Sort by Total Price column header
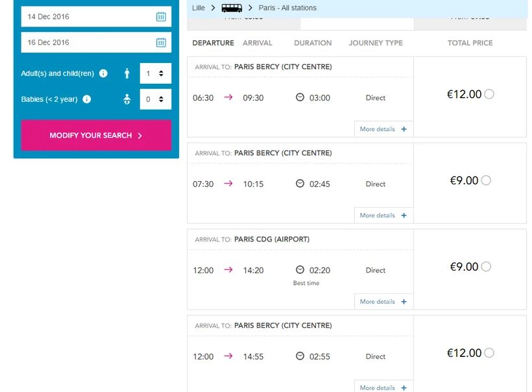 click(x=470, y=43)
